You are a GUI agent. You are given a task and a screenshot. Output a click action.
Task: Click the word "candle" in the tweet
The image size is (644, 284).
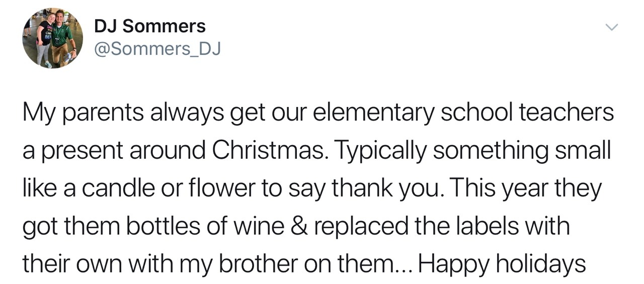pyautogui.click(x=115, y=188)
